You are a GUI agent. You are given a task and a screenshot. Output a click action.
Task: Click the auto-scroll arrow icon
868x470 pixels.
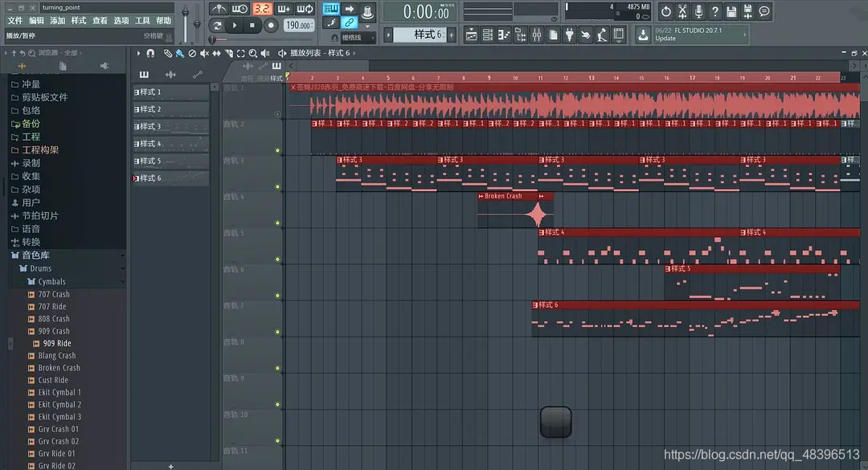[350, 9]
